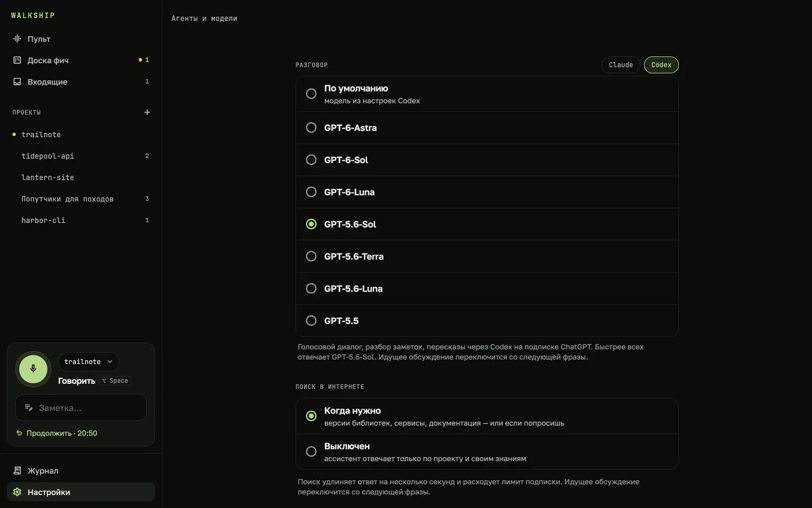The image size is (812, 508).
Task: Choose GPT-5.6-Luna radio button
Action: coord(311,288)
